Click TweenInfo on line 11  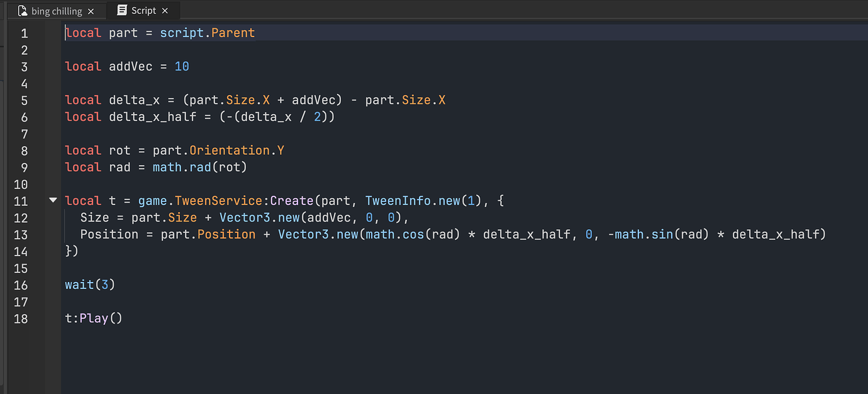394,201
